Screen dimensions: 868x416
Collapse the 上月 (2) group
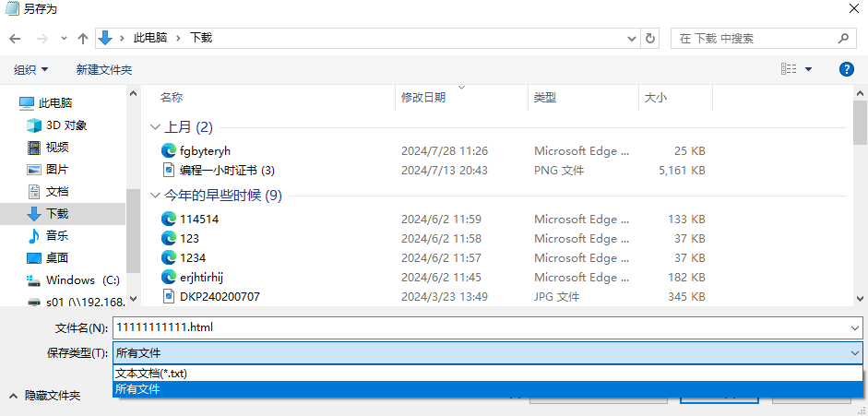pyautogui.click(x=154, y=128)
